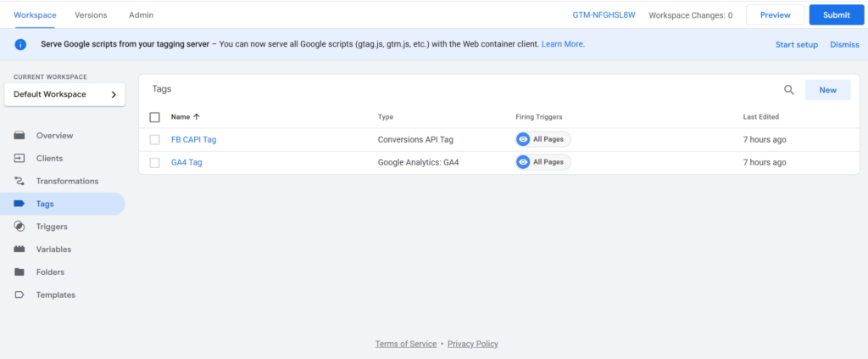Open Folders in the sidebar

50,272
